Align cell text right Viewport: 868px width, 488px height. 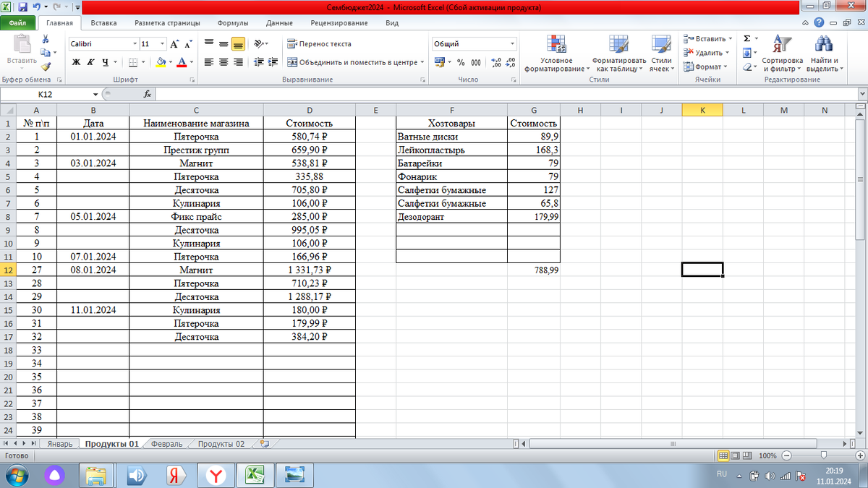point(238,62)
